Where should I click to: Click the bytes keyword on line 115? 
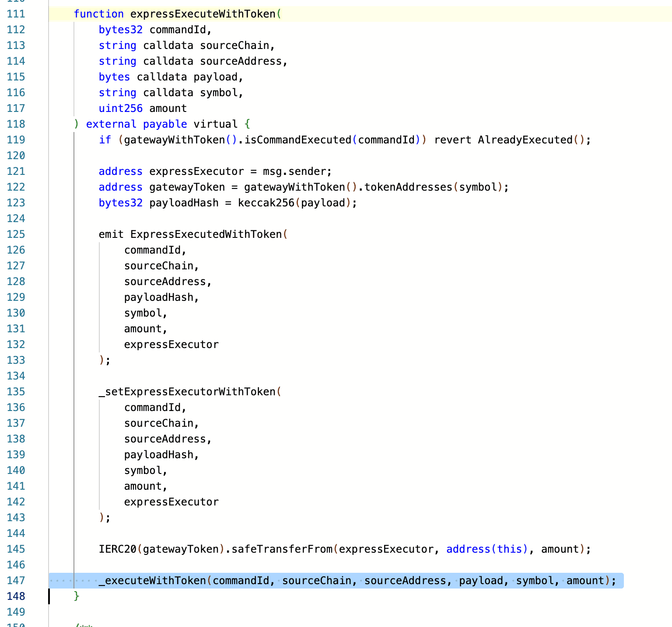pos(115,77)
